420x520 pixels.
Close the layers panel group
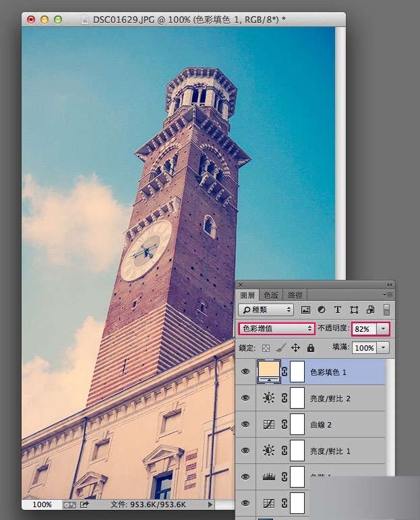[241, 285]
